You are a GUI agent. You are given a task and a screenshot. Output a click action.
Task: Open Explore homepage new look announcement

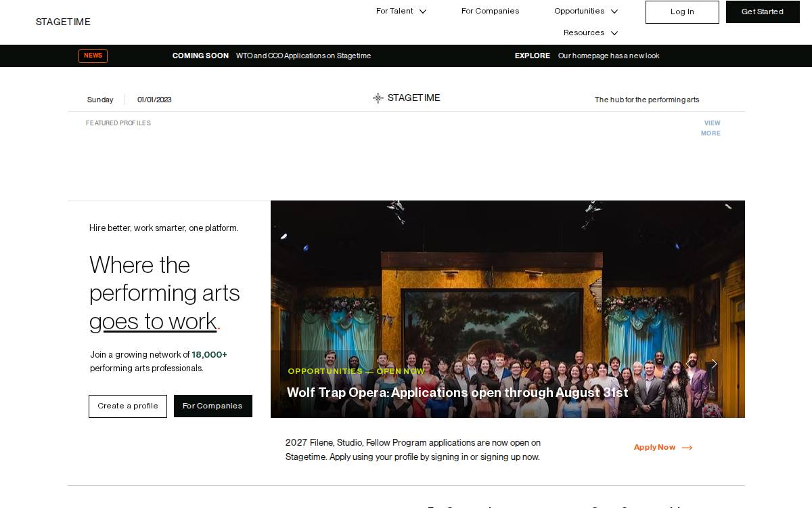click(587, 56)
